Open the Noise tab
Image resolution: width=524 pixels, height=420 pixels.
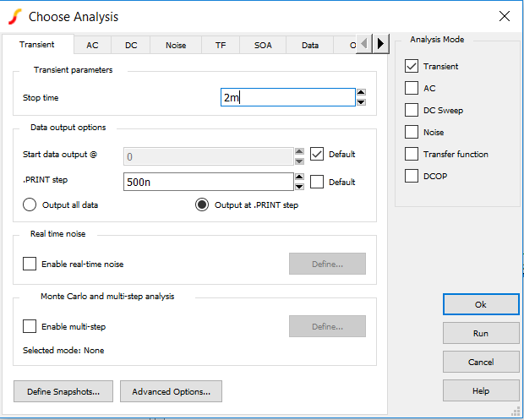(x=175, y=45)
